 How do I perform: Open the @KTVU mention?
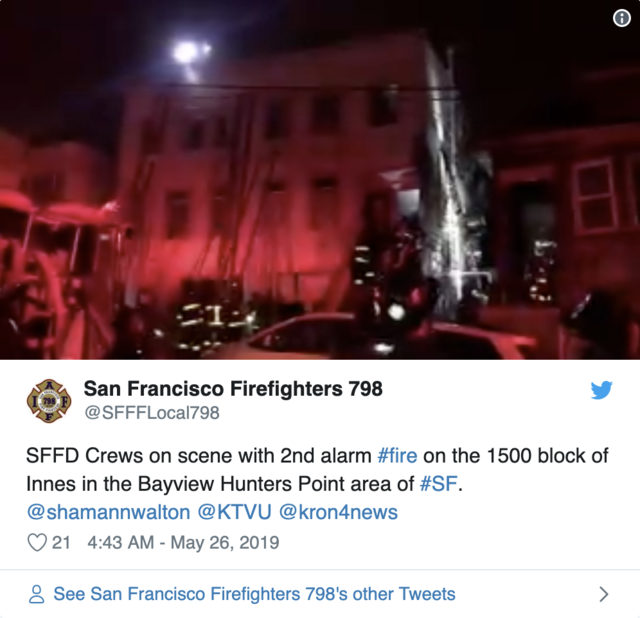coord(234,512)
